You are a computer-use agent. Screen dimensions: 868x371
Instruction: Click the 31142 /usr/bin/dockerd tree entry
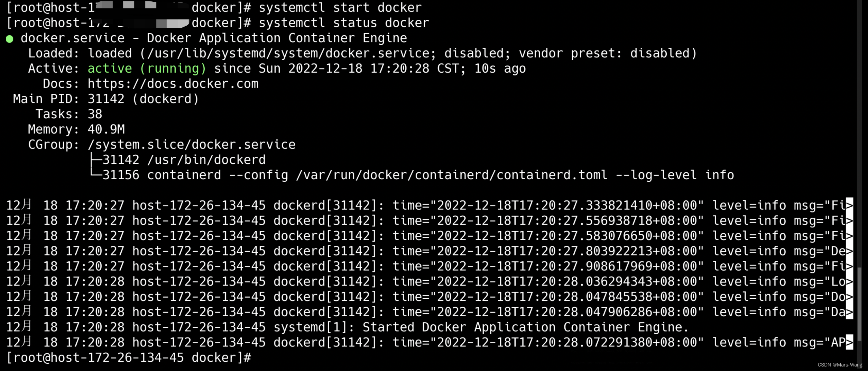click(184, 160)
